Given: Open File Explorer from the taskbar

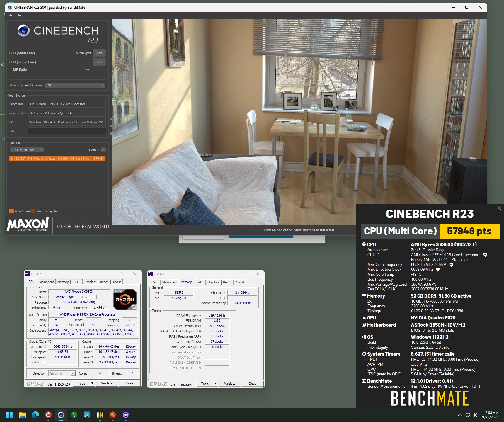Looking at the screenshot, I should click(x=23, y=415).
